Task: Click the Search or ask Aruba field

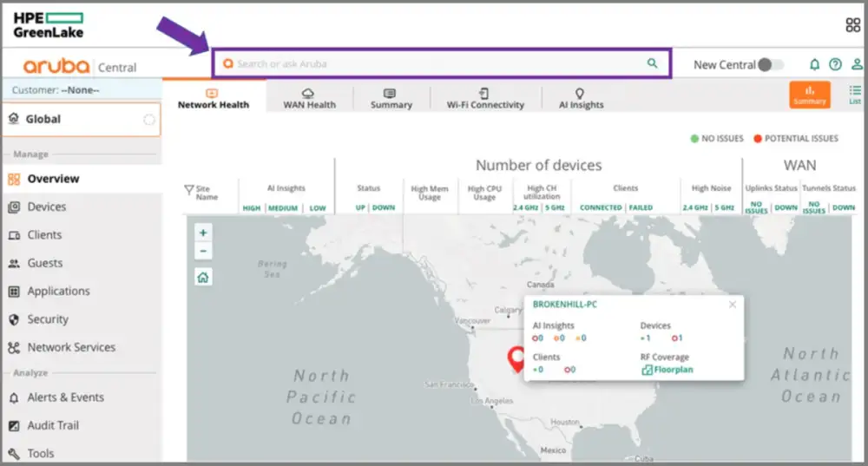Action: click(434, 63)
